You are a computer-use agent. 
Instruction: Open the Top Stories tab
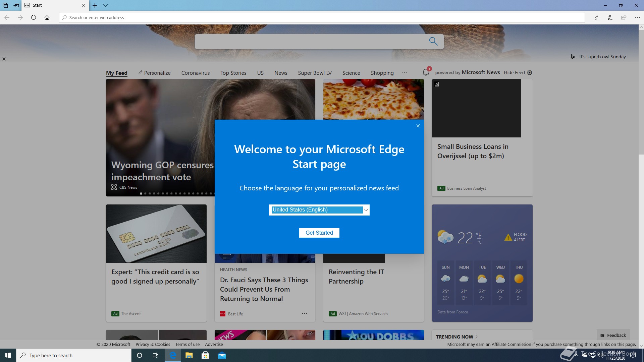[x=233, y=73]
